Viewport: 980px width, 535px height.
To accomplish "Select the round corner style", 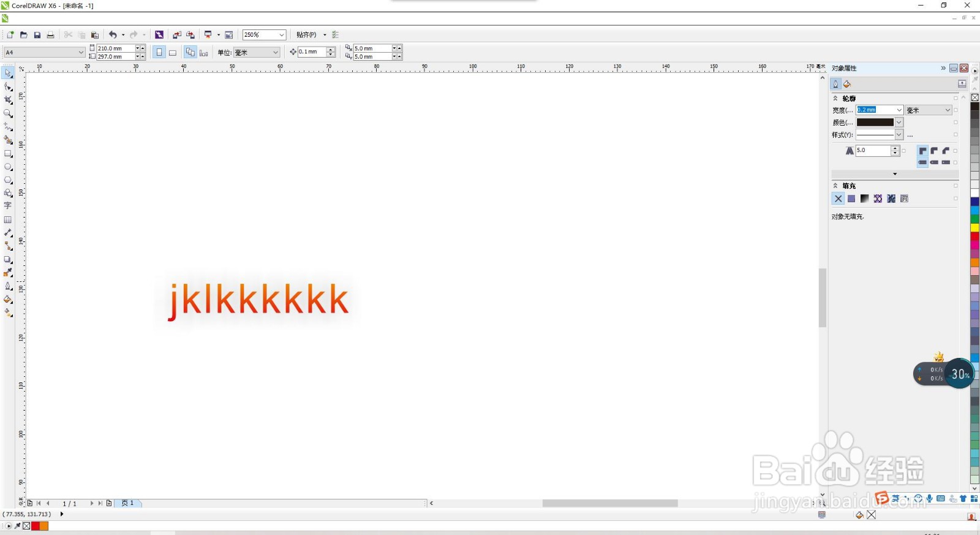I will (x=934, y=151).
